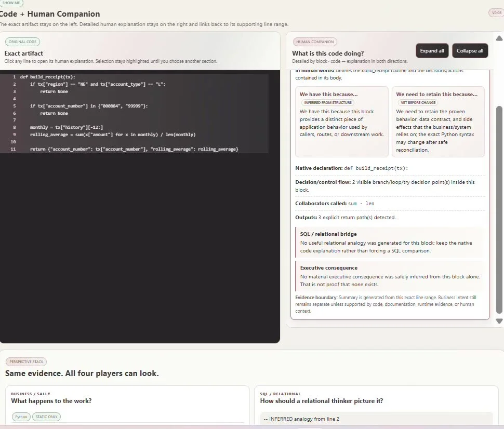Select line 3 return None
Viewport: 504px width, 429px height.
[134, 91]
